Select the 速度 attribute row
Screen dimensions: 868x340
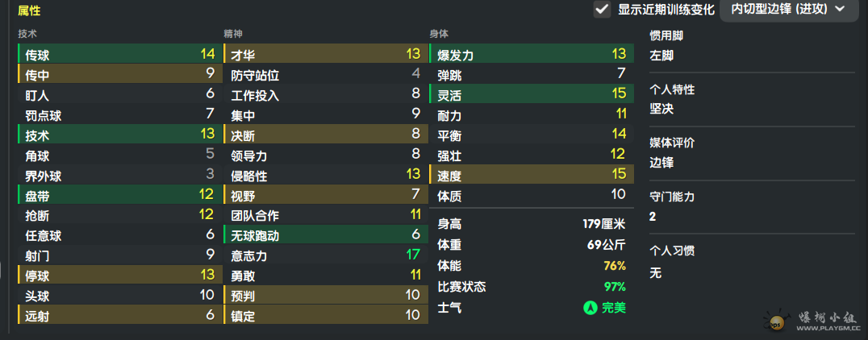pos(532,175)
